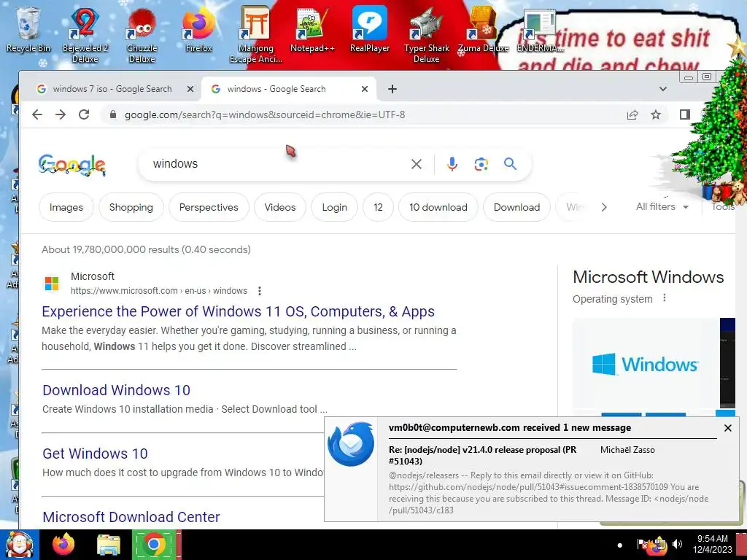Image resolution: width=747 pixels, height=560 pixels.
Task: Select the '10 download' filter chip
Action: point(438,207)
